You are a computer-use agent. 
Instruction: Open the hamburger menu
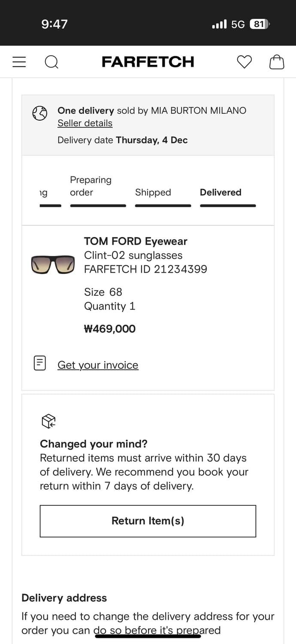pos(19,62)
